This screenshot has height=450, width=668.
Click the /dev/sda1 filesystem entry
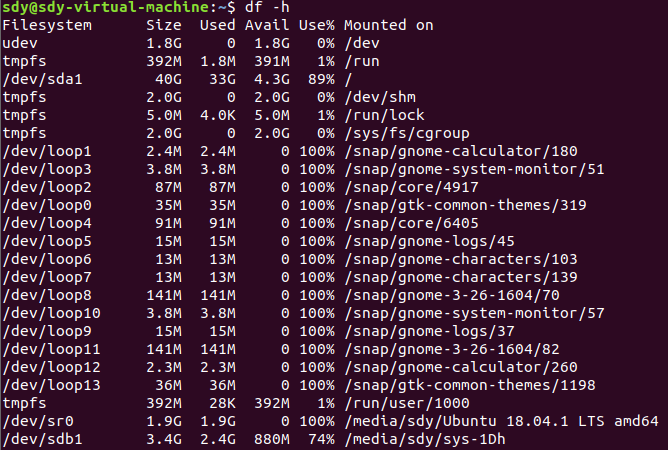(x=41, y=79)
